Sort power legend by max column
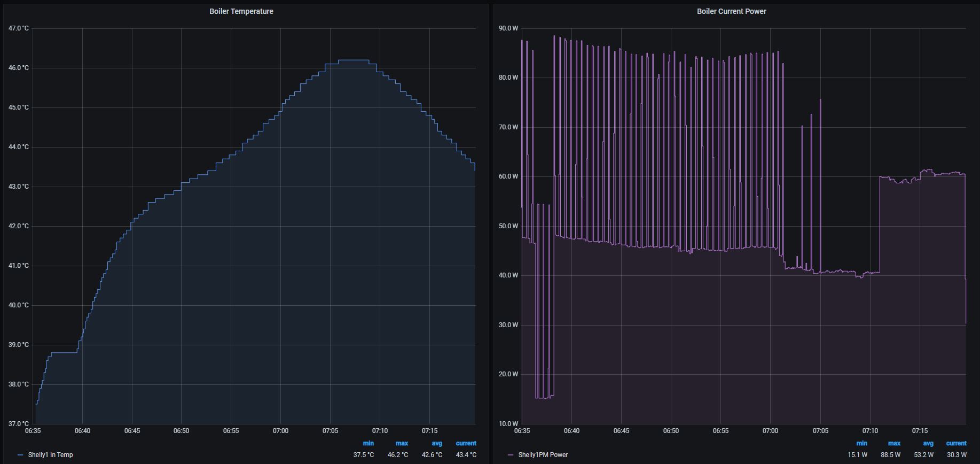This screenshot has width=980, height=464. pyautogui.click(x=894, y=443)
